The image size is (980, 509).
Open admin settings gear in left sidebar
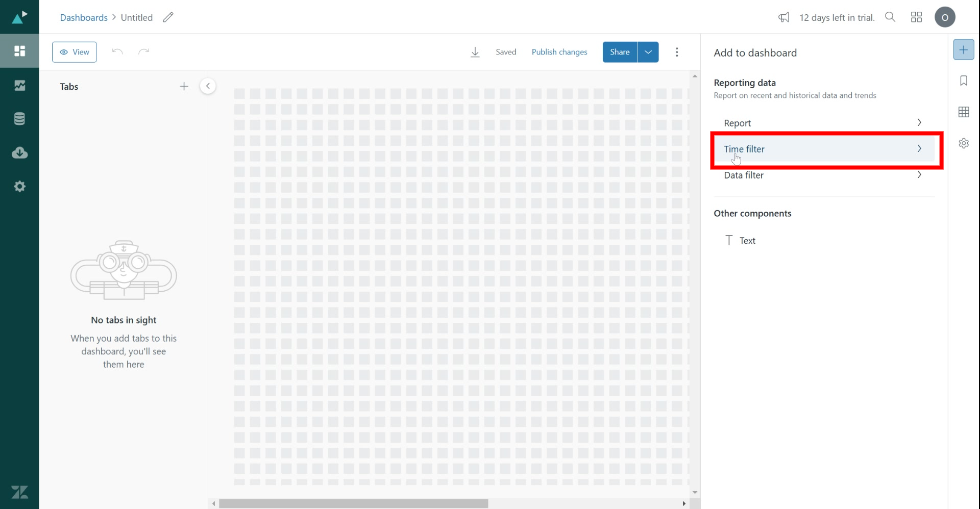(x=19, y=187)
